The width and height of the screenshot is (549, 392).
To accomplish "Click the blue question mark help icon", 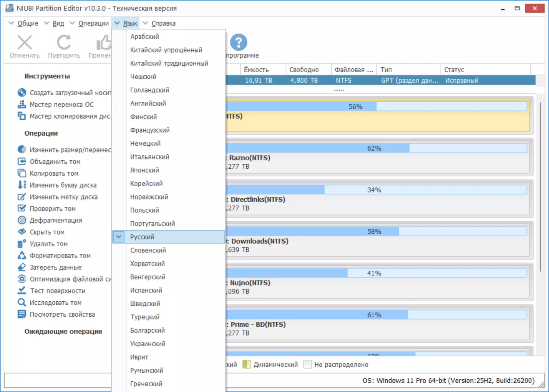I will click(x=238, y=42).
